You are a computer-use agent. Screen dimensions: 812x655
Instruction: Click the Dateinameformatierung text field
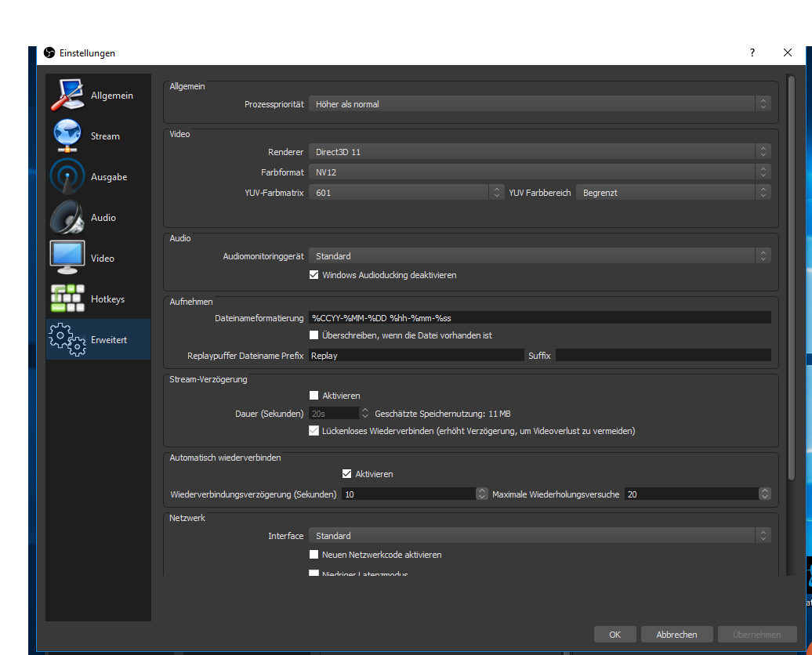click(539, 317)
